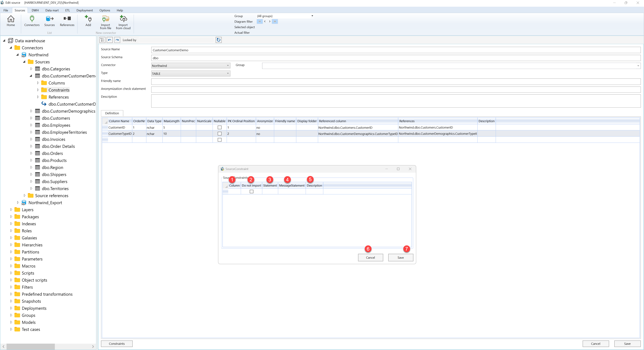Open the Sources list icon
This screenshot has width=644, height=350.
tap(49, 21)
